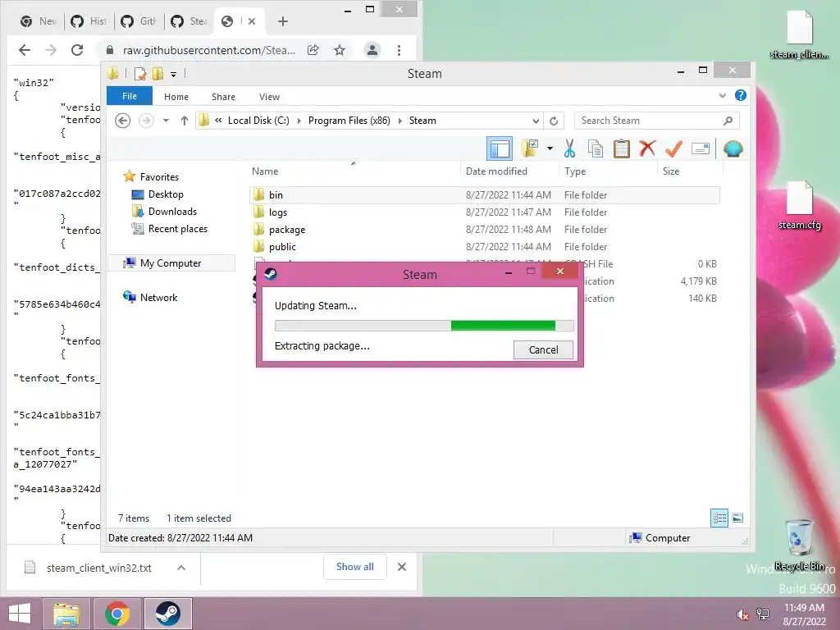Click Program Files (x86) breadcrumb segment
The width and height of the screenshot is (840, 630).
coord(349,121)
